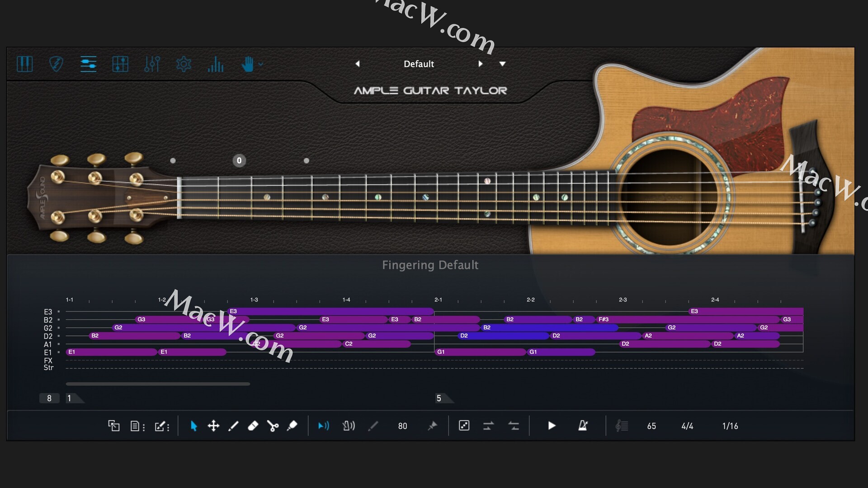The height and width of the screenshot is (488, 868).
Task: Open the vertical faders mixer icon
Action: coord(152,64)
